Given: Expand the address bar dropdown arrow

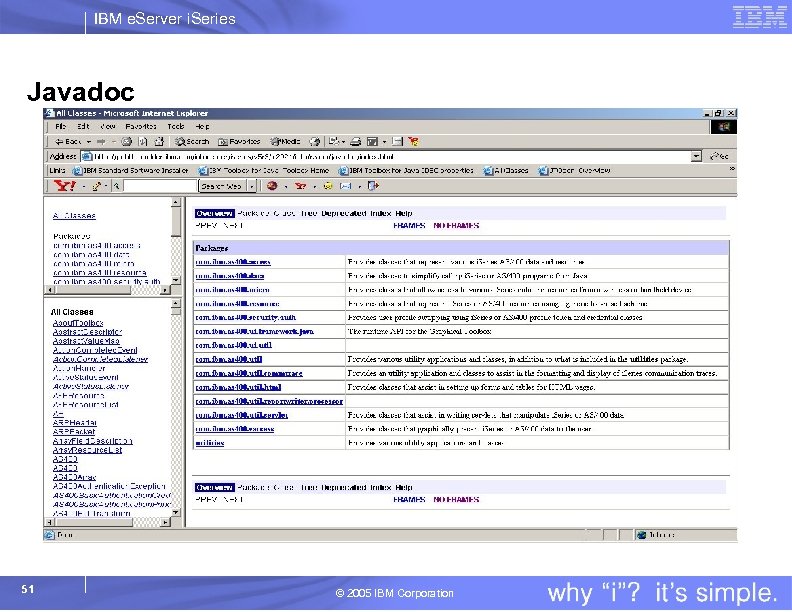Looking at the screenshot, I should coord(697,157).
